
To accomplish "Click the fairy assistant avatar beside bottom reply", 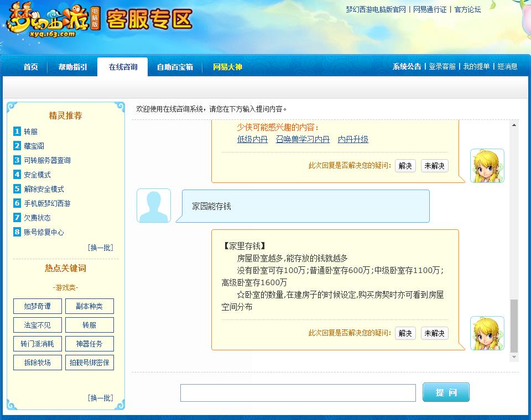I will pyautogui.click(x=487, y=333).
